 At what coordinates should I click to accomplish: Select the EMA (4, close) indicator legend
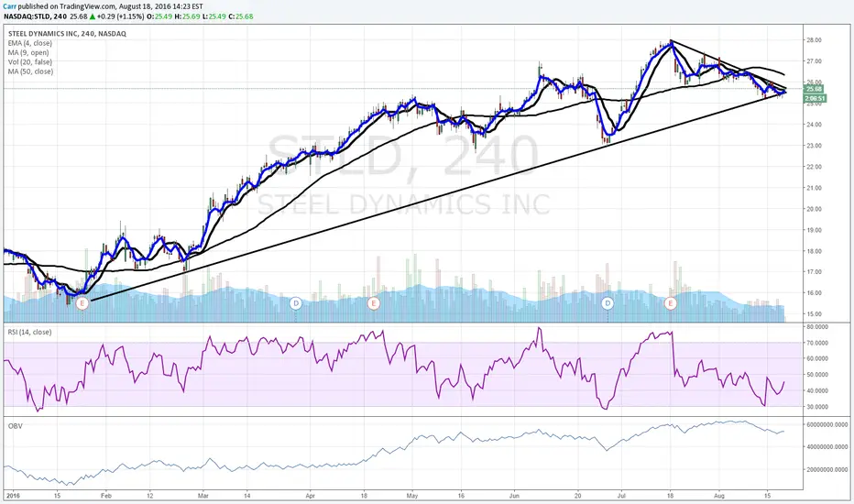coord(30,43)
